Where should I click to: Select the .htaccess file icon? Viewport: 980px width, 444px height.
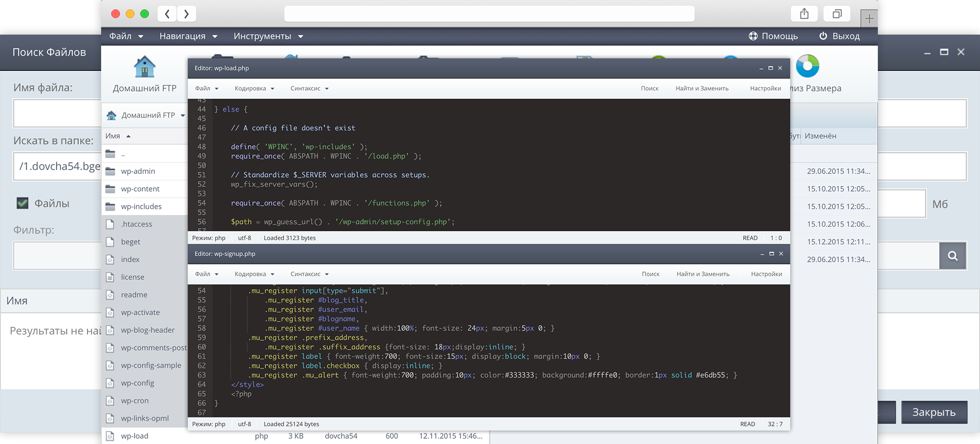pos(110,224)
